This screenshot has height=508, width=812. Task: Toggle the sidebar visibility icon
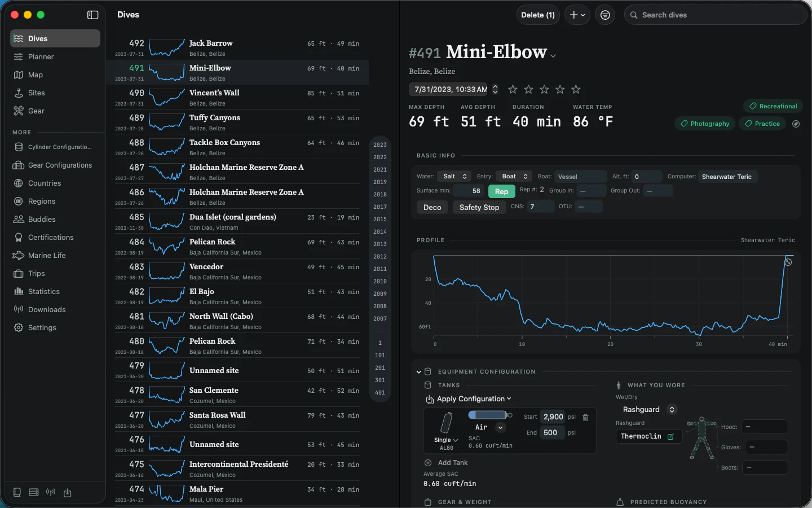click(93, 15)
